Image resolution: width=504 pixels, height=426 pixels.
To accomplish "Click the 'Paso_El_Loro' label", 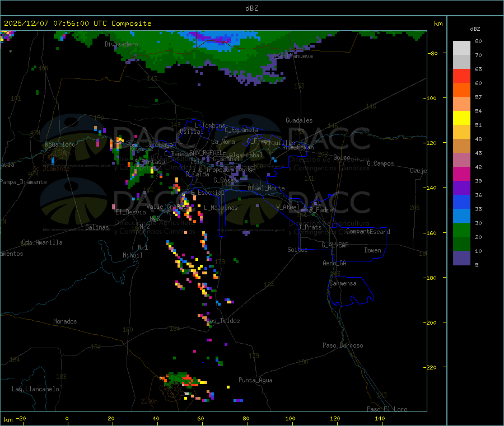I will tap(387, 409).
